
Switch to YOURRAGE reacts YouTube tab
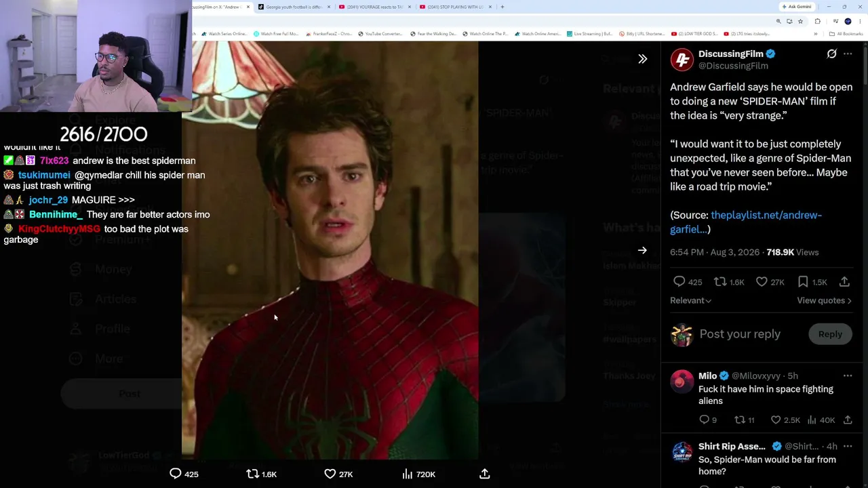click(375, 7)
